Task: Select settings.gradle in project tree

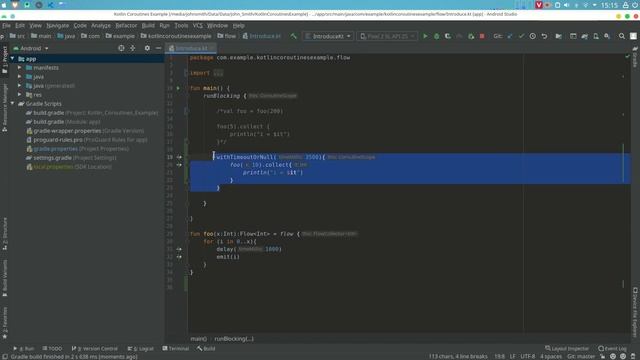Action: click(71, 158)
